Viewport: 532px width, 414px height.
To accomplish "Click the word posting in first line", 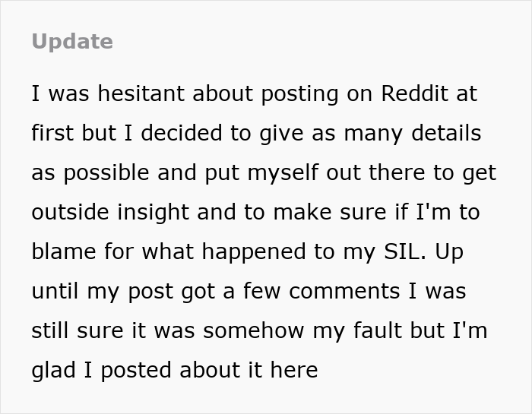I will [x=299, y=94].
